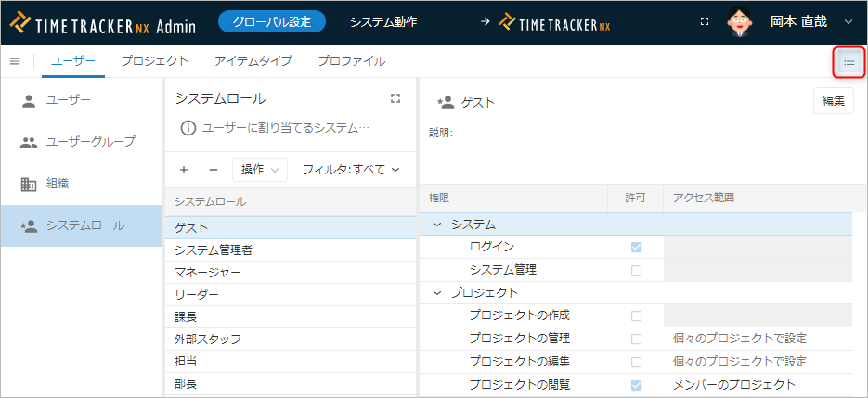Click the minus icon to remove role
The image size is (868, 398).
[x=213, y=170]
